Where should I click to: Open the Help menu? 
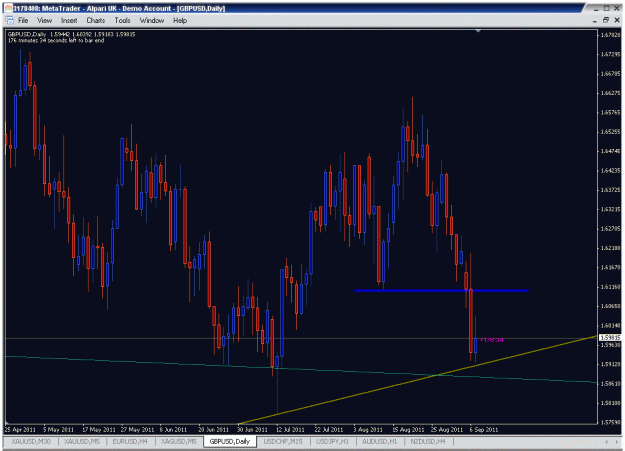click(x=180, y=20)
